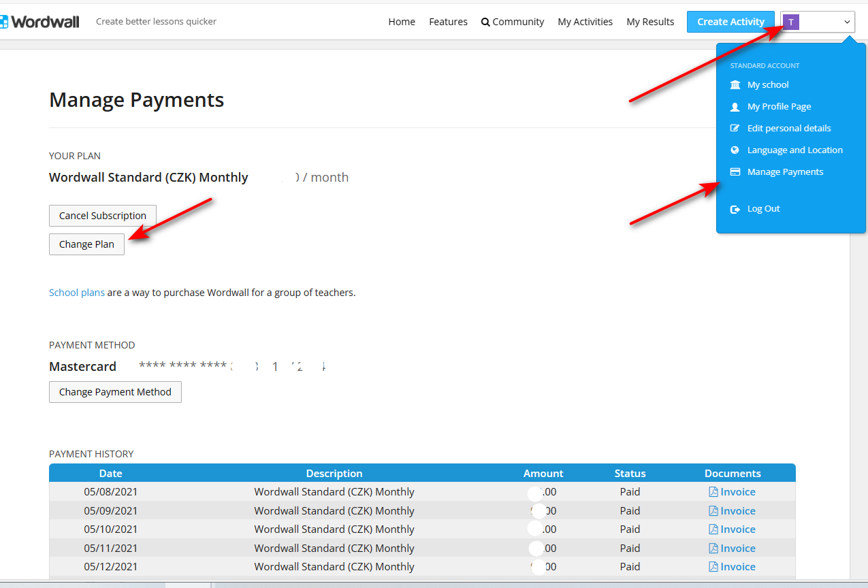Click the PAYMENT METHOD section label
Screen dimensions: 868x588
[x=92, y=345]
